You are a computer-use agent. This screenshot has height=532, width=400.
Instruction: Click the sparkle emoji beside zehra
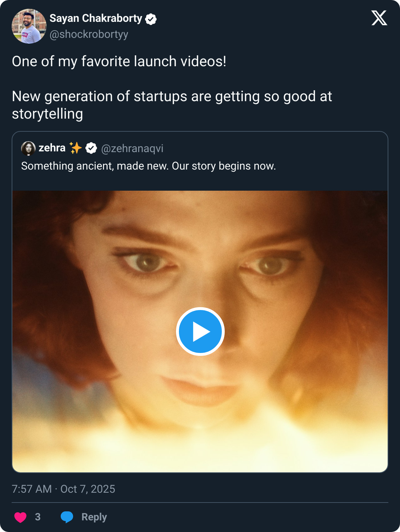point(76,148)
